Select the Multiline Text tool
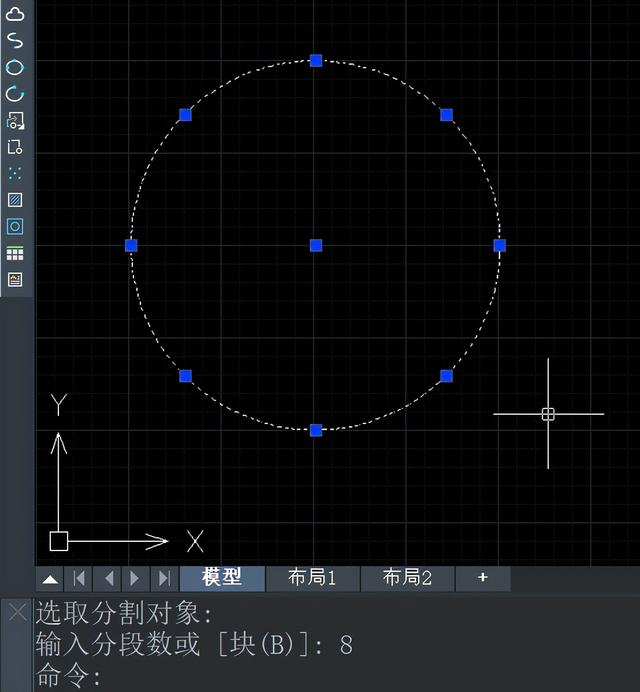The width and height of the screenshot is (640, 692). pyautogui.click(x=15, y=279)
